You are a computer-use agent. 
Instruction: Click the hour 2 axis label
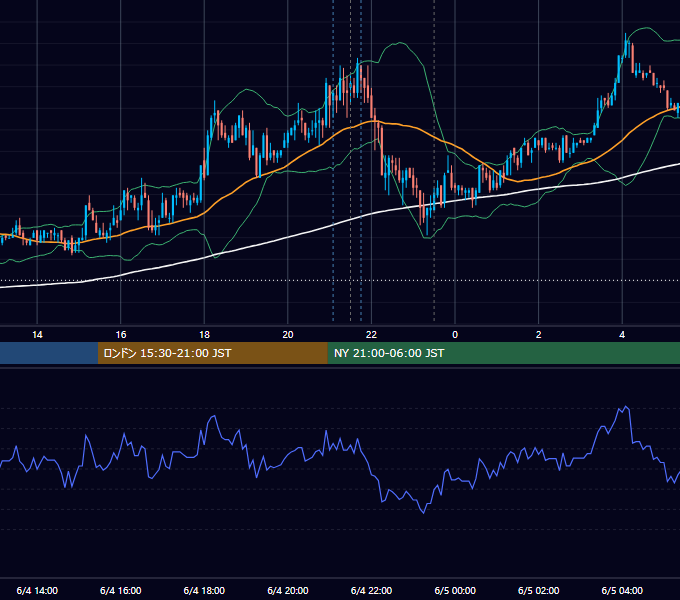[x=539, y=335]
